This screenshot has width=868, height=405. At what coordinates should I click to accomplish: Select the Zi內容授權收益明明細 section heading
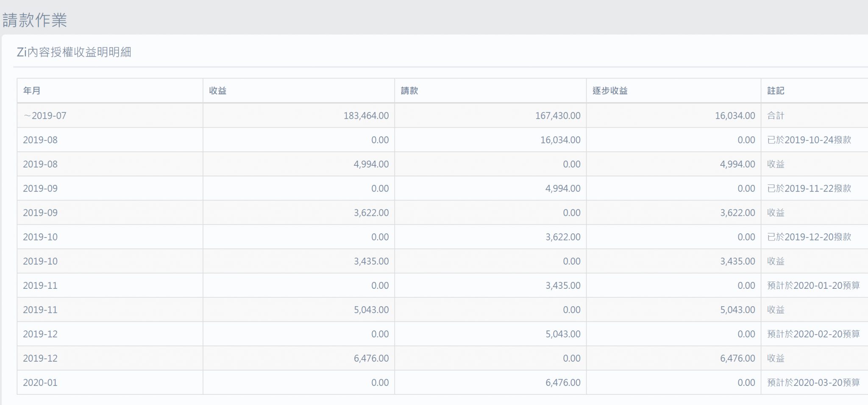[74, 52]
